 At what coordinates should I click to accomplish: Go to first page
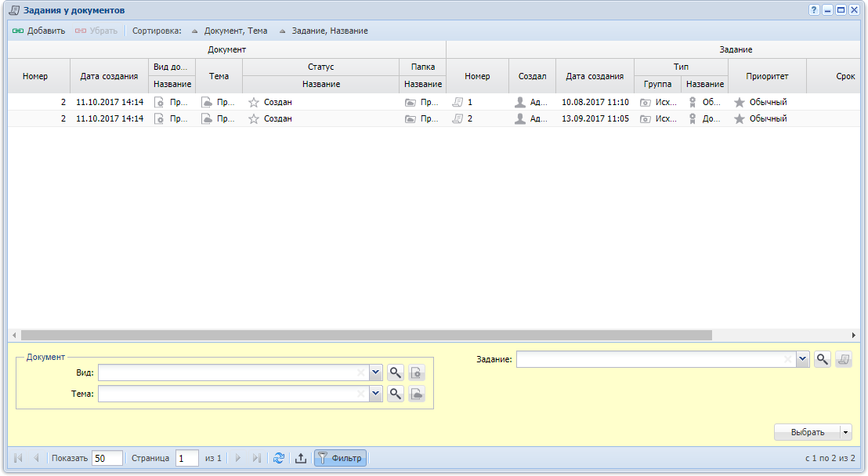pyautogui.click(x=18, y=458)
